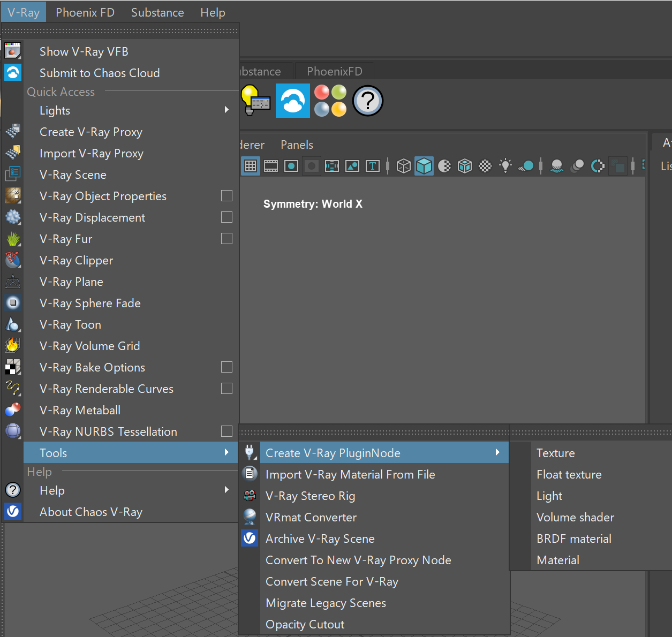Open V-Ray Renderable Curves option box
This screenshot has width=672, height=637.
227,388
